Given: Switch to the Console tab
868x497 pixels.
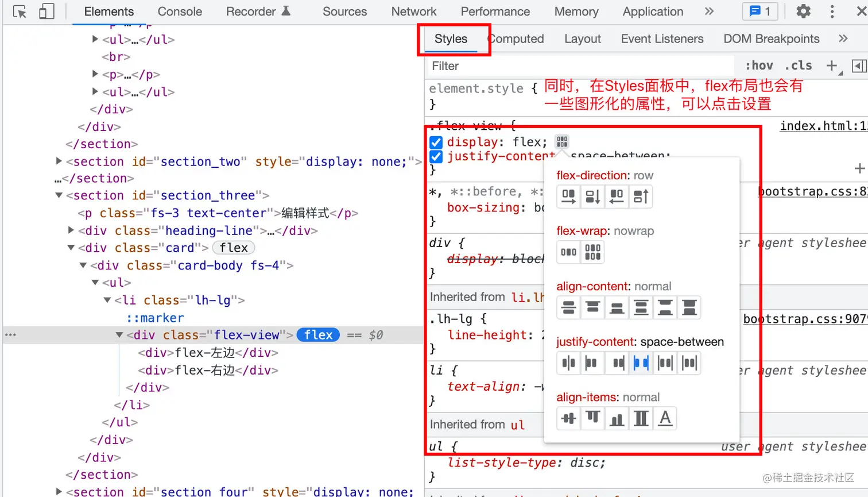Looking at the screenshot, I should tap(180, 11).
